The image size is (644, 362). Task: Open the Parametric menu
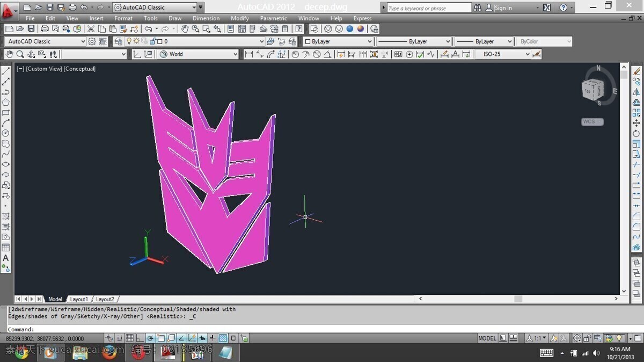pyautogui.click(x=274, y=18)
